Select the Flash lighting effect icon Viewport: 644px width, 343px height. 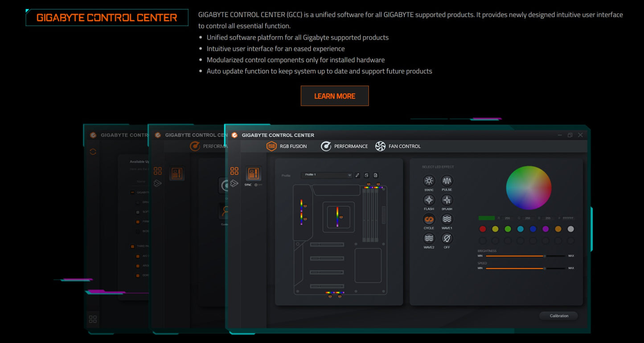(x=429, y=200)
